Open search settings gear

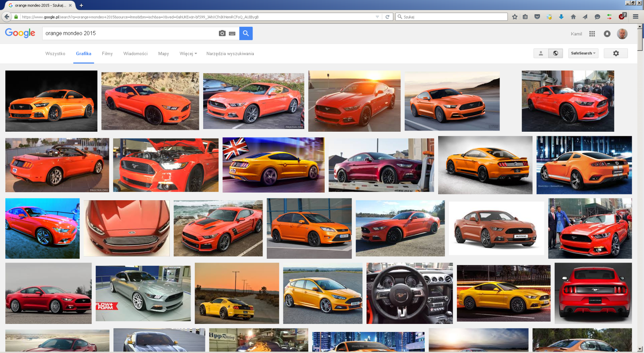coord(616,53)
